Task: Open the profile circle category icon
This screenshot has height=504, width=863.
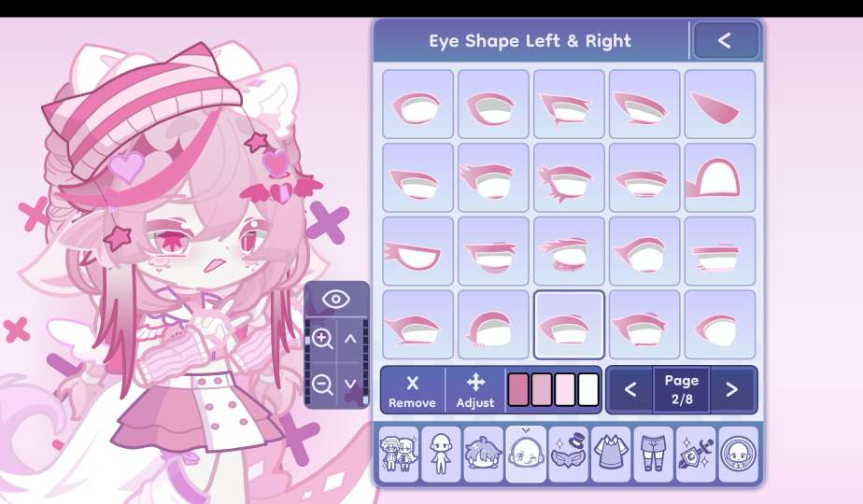Action: click(738, 454)
